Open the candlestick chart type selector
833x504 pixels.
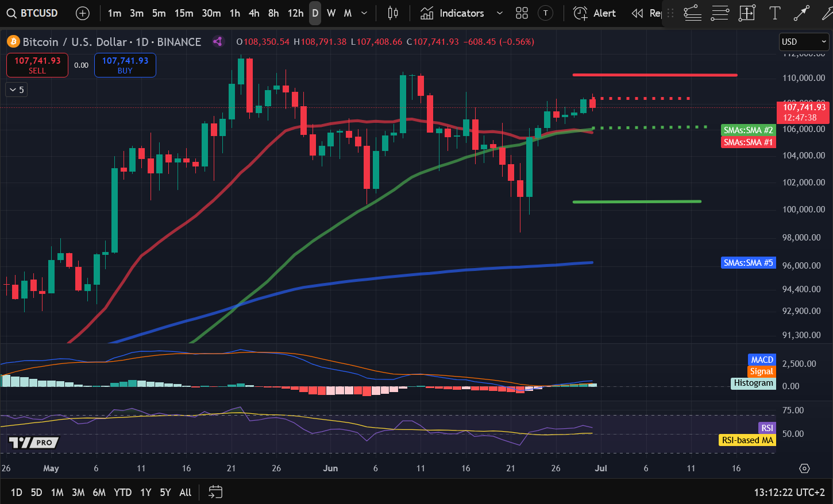(x=393, y=13)
